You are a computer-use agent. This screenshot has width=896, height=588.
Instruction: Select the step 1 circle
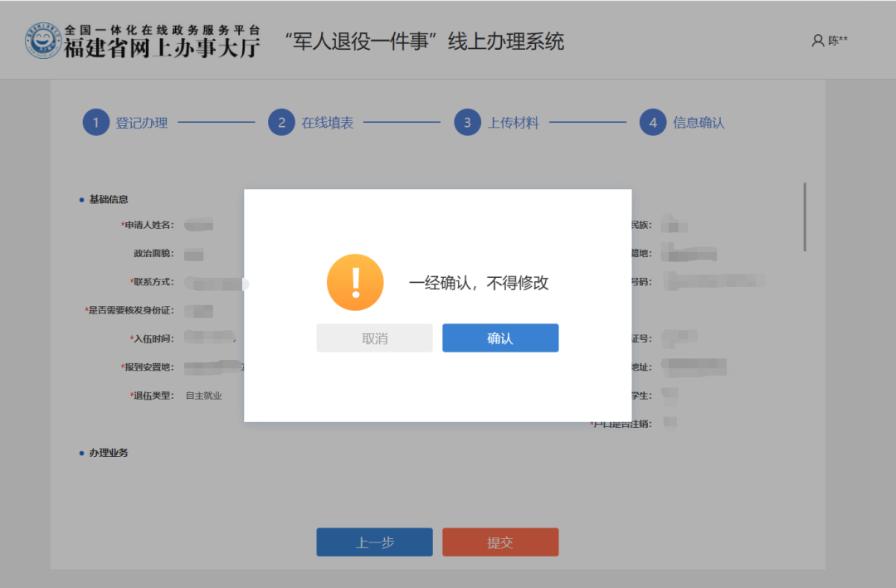pos(96,123)
